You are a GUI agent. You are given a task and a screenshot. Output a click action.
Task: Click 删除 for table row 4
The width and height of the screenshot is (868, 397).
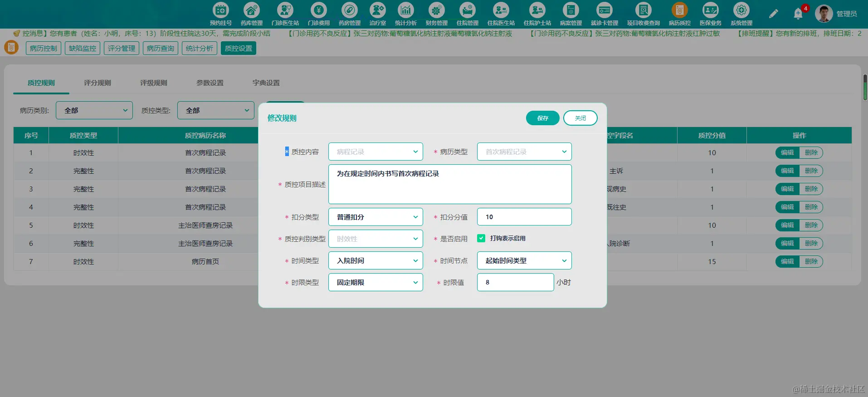click(811, 207)
